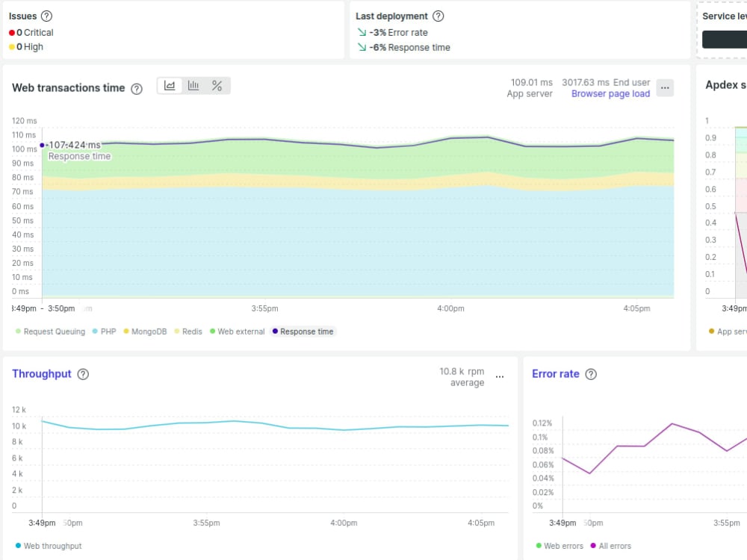Open the Throughput chart options menu
Screen dimensions: 747x560
click(499, 377)
